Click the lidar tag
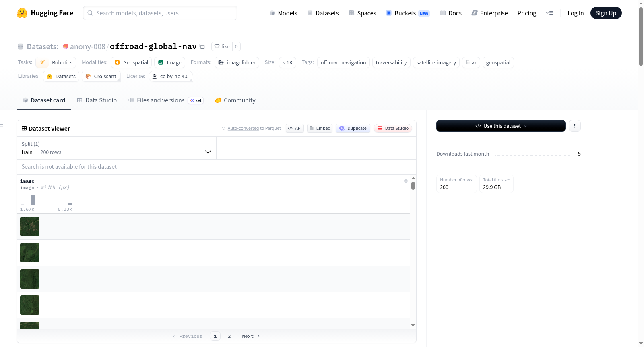The image size is (644, 347). pyautogui.click(x=471, y=62)
